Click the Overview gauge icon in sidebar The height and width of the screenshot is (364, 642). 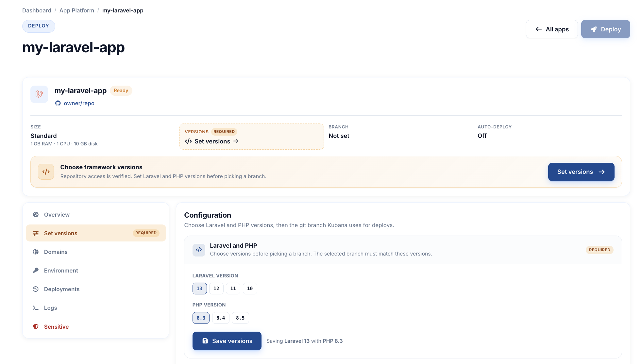(x=36, y=215)
